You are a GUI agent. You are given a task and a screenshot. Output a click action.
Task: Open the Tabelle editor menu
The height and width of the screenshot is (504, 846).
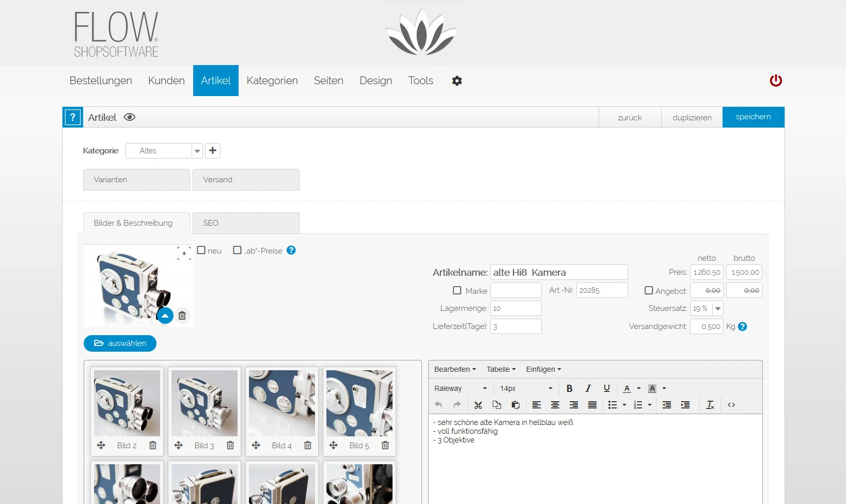501,369
